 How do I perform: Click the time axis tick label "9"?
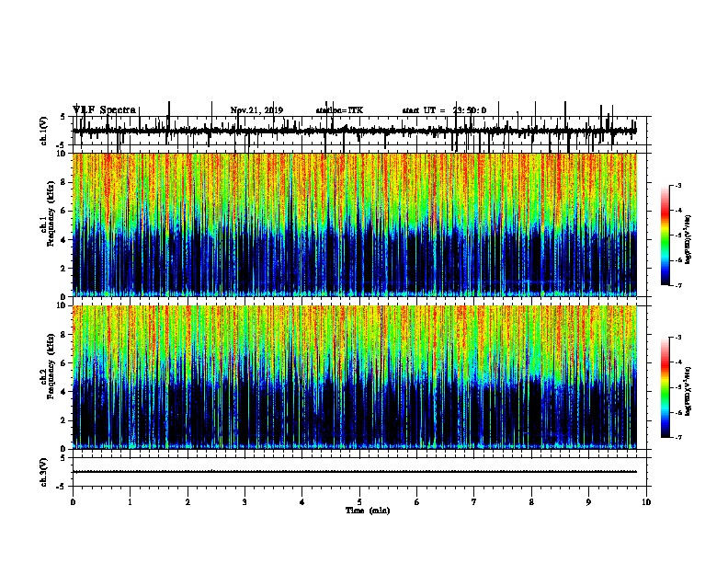point(588,502)
